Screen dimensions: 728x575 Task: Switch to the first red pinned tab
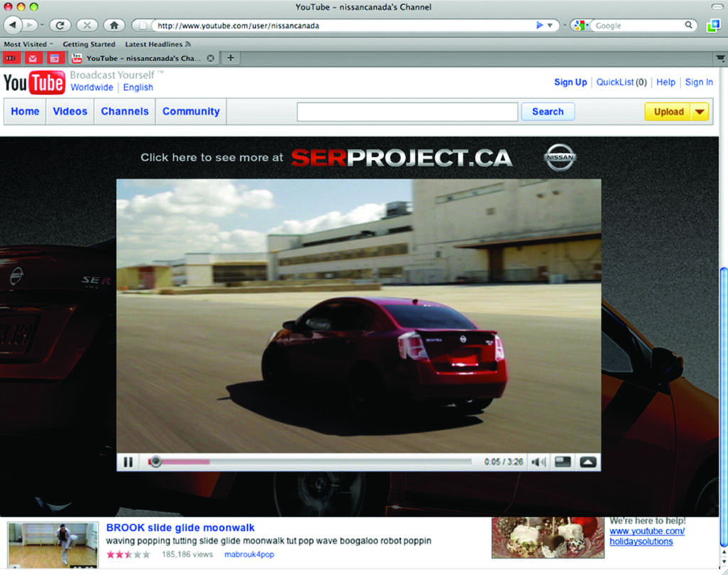click(x=11, y=58)
